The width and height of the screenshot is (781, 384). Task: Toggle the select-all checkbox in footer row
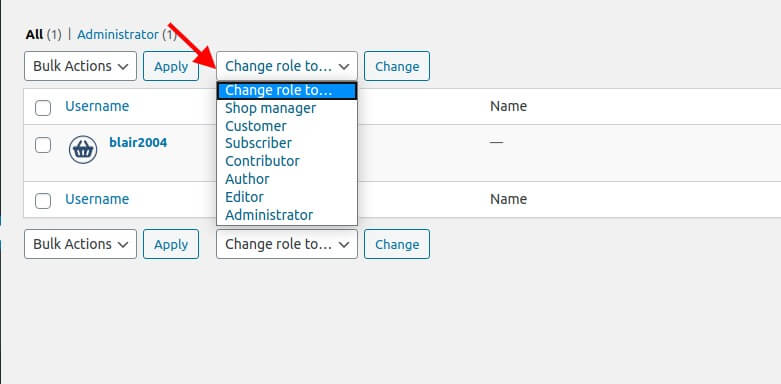click(x=43, y=201)
